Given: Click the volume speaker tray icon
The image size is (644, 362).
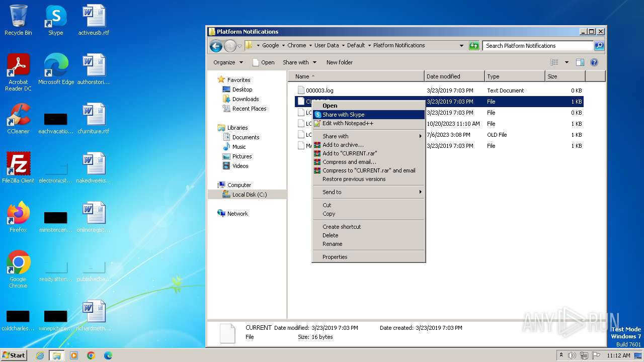Looking at the screenshot, I should tap(572, 355).
